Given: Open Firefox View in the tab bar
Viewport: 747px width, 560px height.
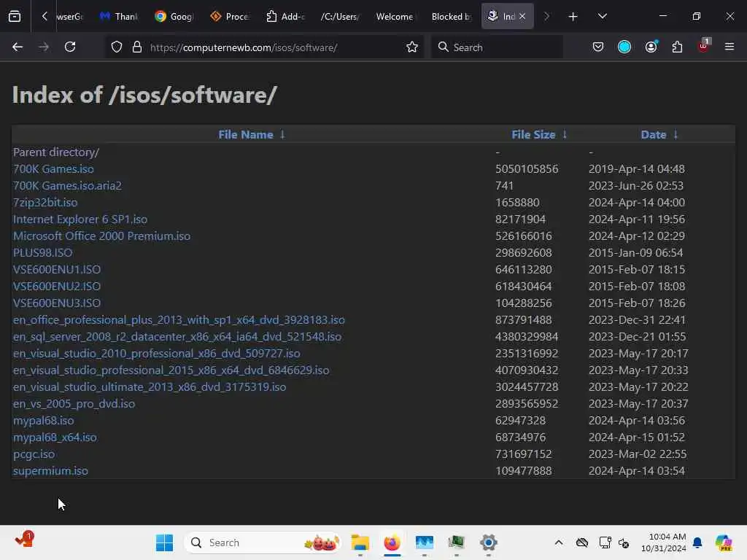Looking at the screenshot, I should pyautogui.click(x=15, y=16).
